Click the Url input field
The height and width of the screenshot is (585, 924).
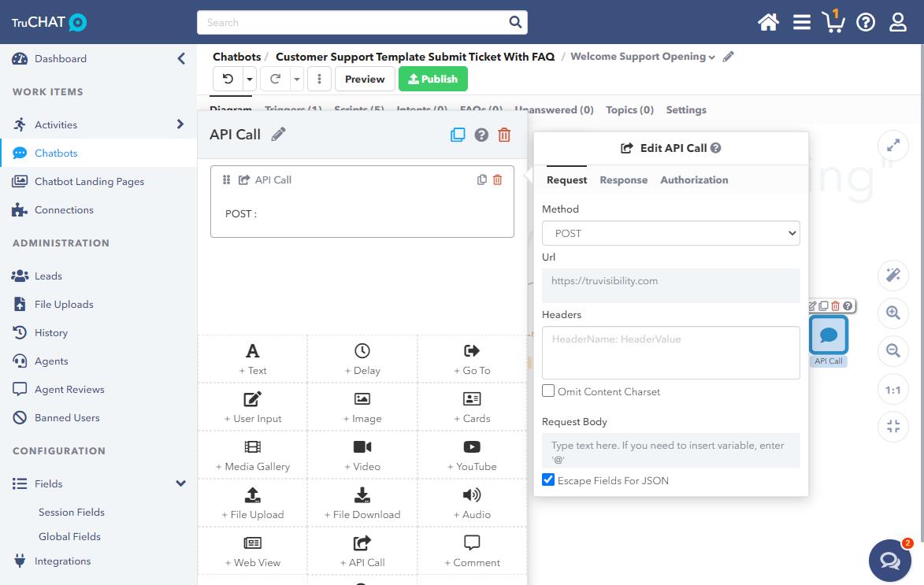[670, 285]
